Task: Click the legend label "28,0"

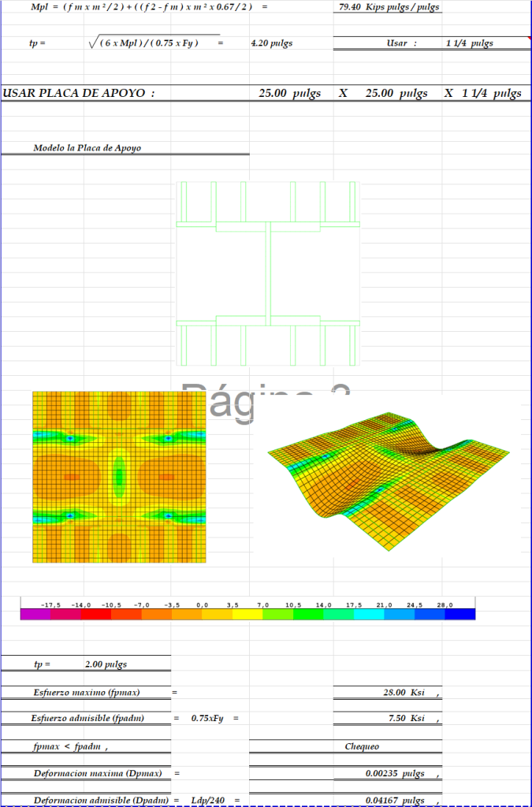Action: tap(445, 604)
